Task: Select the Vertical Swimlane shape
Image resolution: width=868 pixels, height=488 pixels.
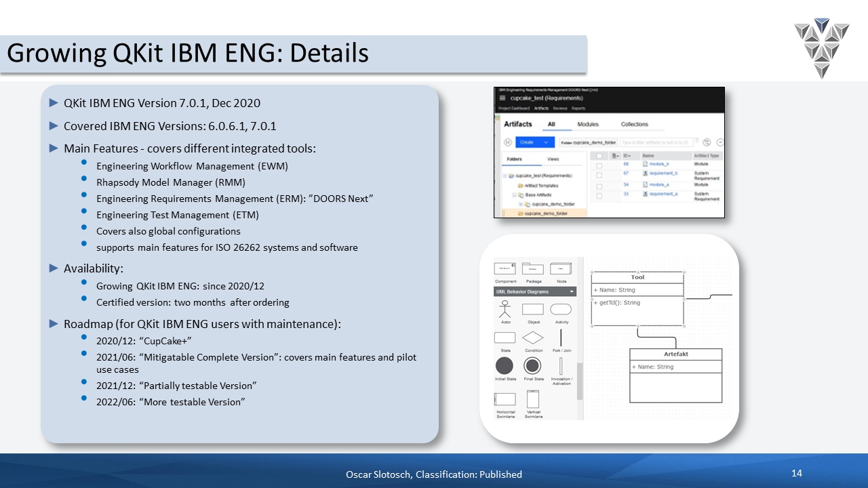Action: pos(533,399)
